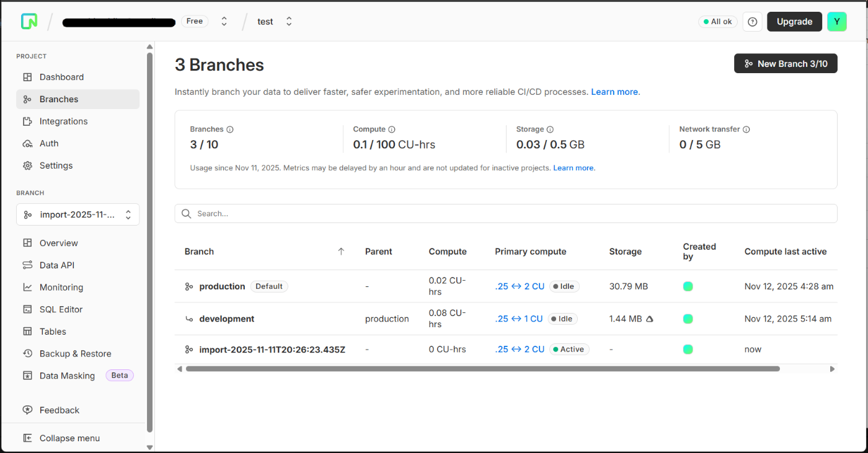This screenshot has height=453, width=868.
Task: Click the Compute info icon
Action: pyautogui.click(x=392, y=130)
